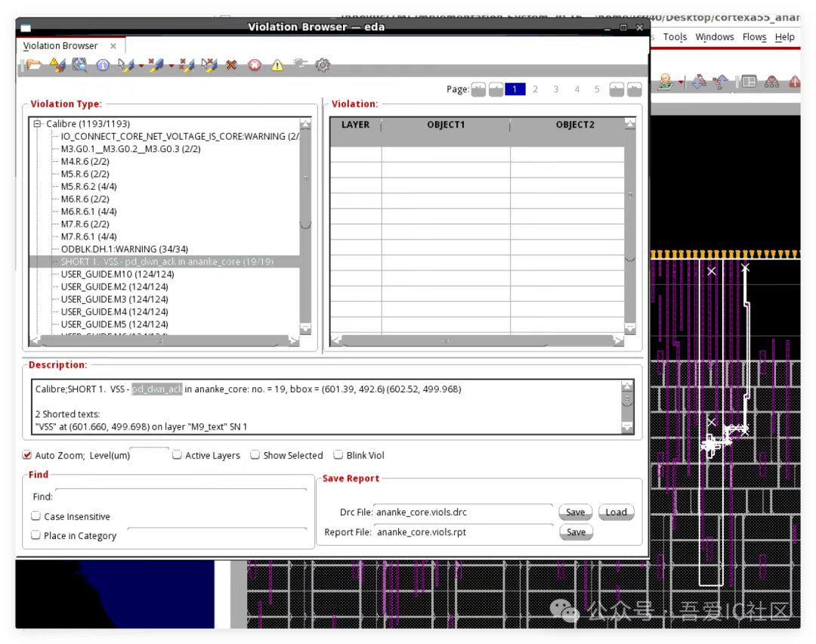Click the yellow warning triangle icon
This screenshot has width=816, height=644.
tap(277, 65)
